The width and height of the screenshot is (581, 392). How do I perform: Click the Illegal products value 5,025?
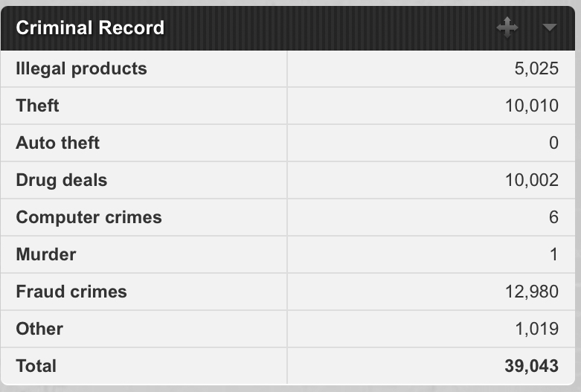point(536,69)
